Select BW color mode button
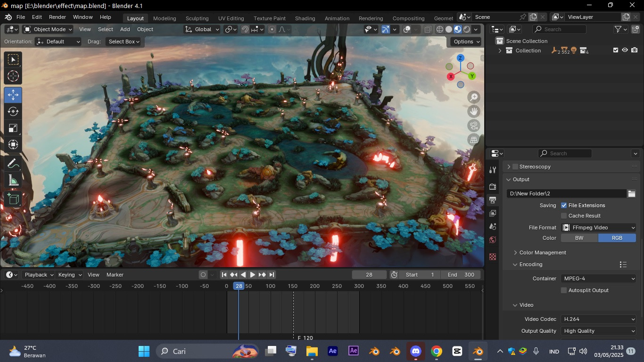This screenshot has height=362, width=644. click(579, 238)
